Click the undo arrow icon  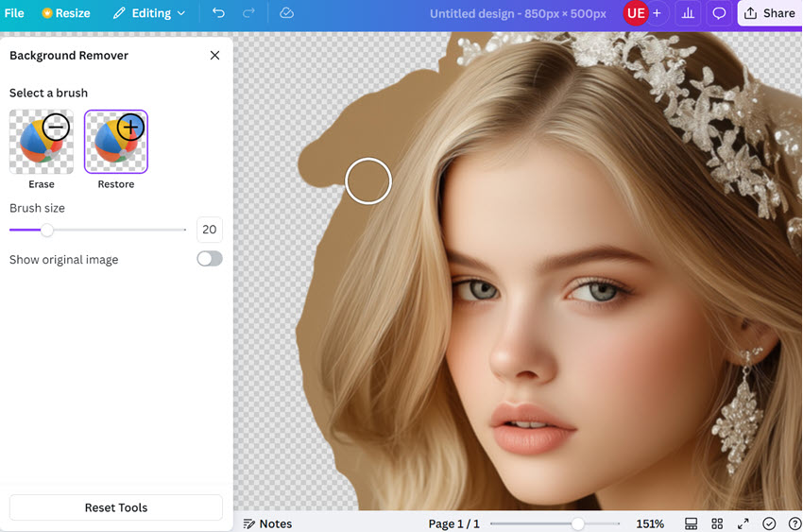218,13
